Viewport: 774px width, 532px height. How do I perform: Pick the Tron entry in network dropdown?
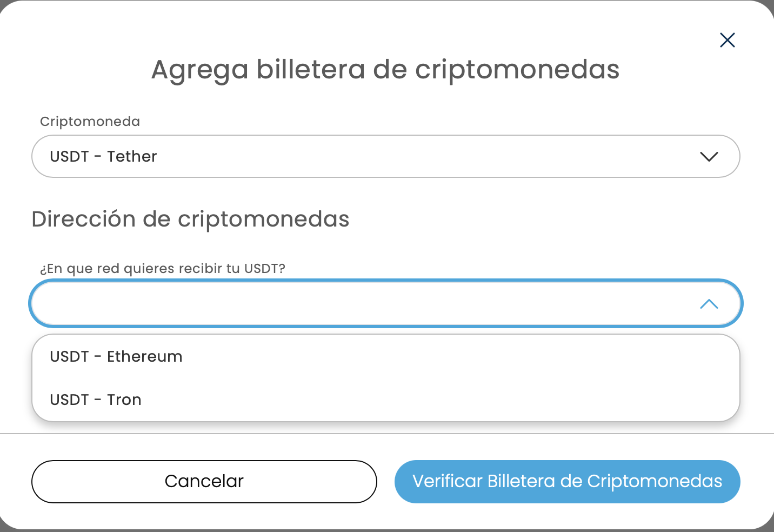point(96,400)
